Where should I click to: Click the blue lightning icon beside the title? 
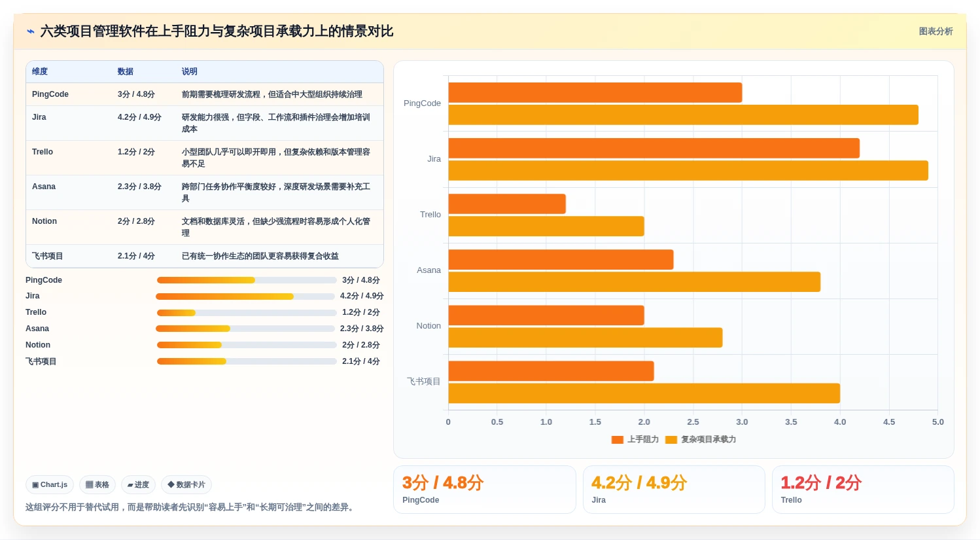(x=30, y=31)
